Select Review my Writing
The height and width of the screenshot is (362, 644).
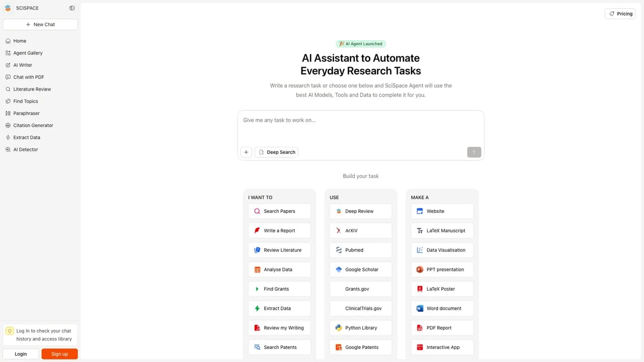click(279, 328)
